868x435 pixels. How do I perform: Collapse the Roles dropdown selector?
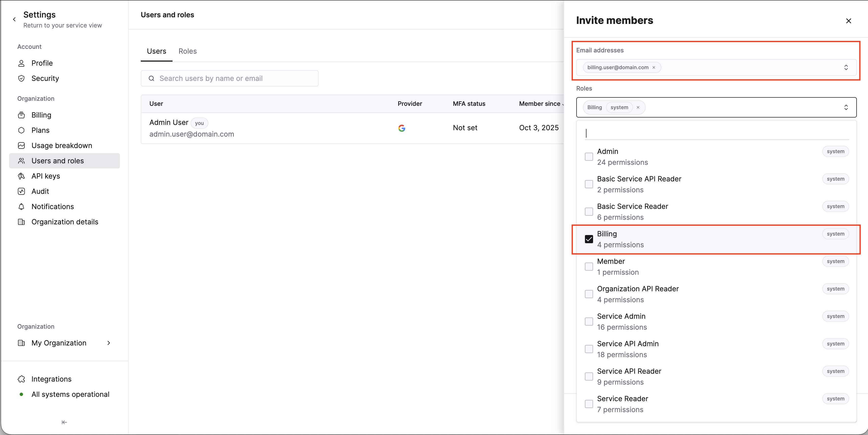click(846, 108)
